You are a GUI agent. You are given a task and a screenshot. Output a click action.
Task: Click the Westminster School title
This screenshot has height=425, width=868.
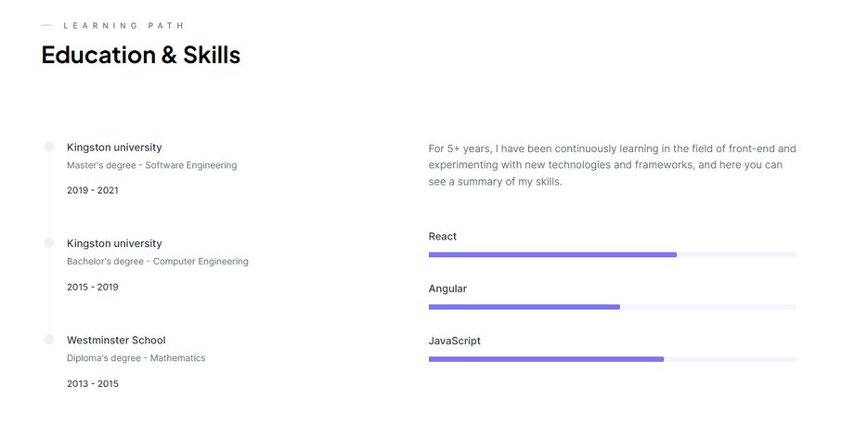[116, 340]
